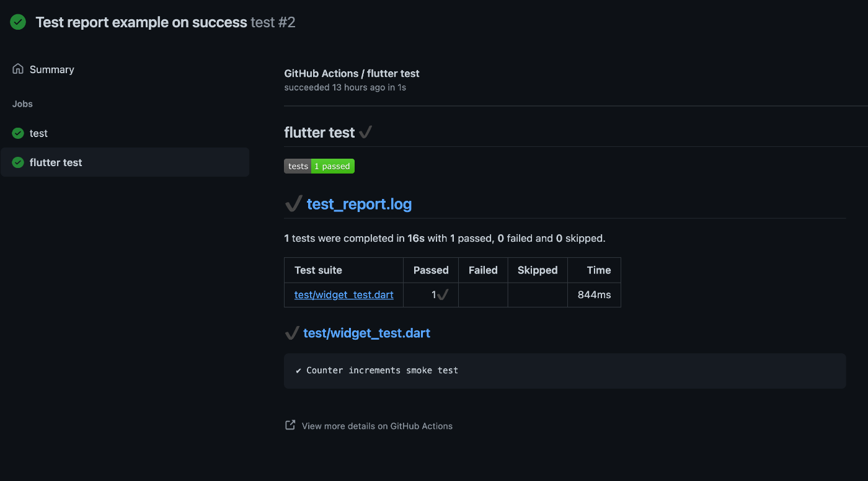The height and width of the screenshot is (481, 868).
Task: Click the checkmark before the test/widget_test.dart heading
Action: click(291, 333)
